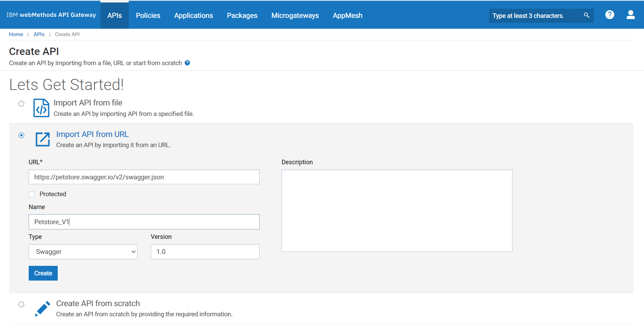Image resolution: width=644 pixels, height=324 pixels.
Task: Follow the APIs breadcrumb link
Action: 39,34
